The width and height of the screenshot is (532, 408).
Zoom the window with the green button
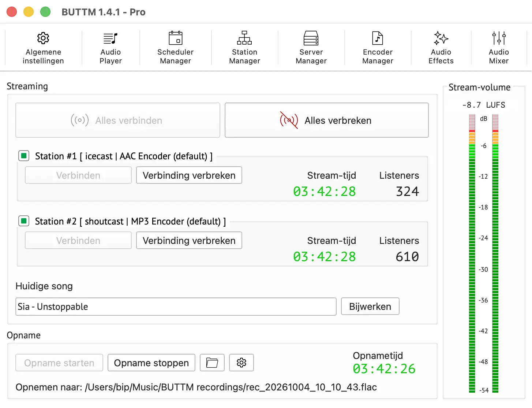point(45,12)
